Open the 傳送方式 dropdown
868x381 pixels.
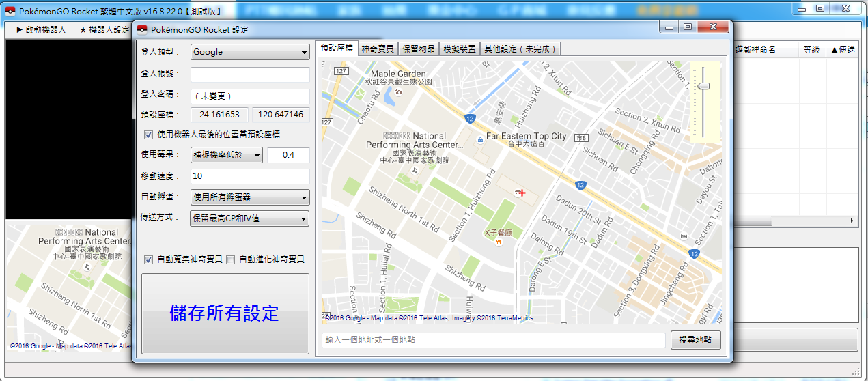point(250,218)
